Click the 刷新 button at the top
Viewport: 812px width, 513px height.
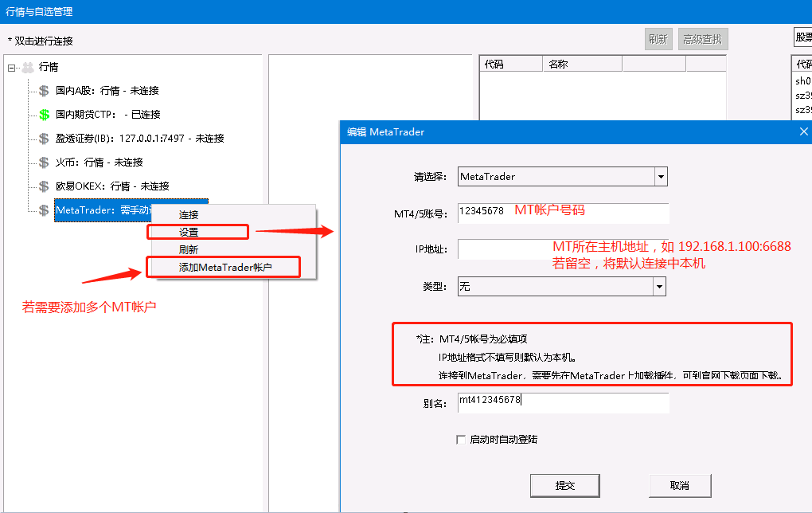tap(658, 39)
